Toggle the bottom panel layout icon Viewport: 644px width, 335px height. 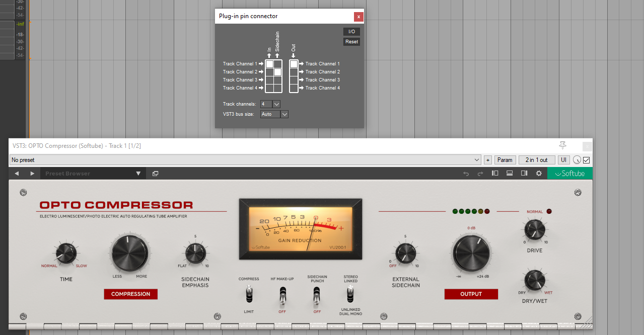510,174
